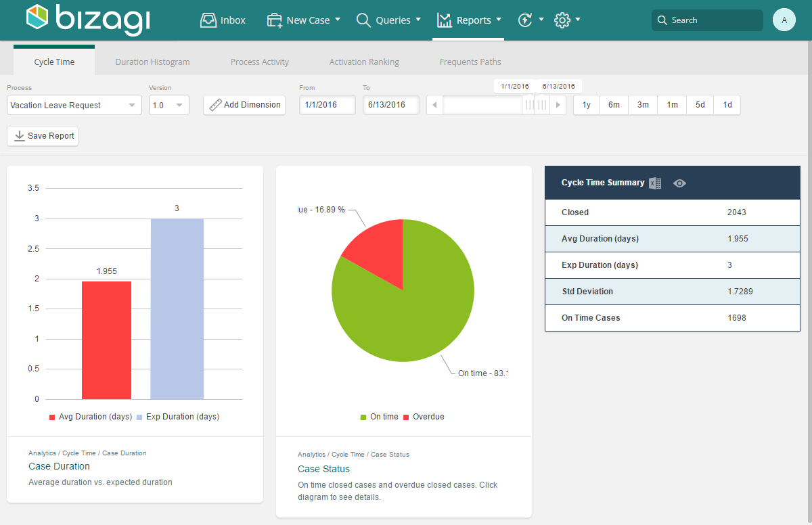Click the start handle of the date range slider
Image resolution: width=812 pixels, height=525 pixels.
pos(528,105)
